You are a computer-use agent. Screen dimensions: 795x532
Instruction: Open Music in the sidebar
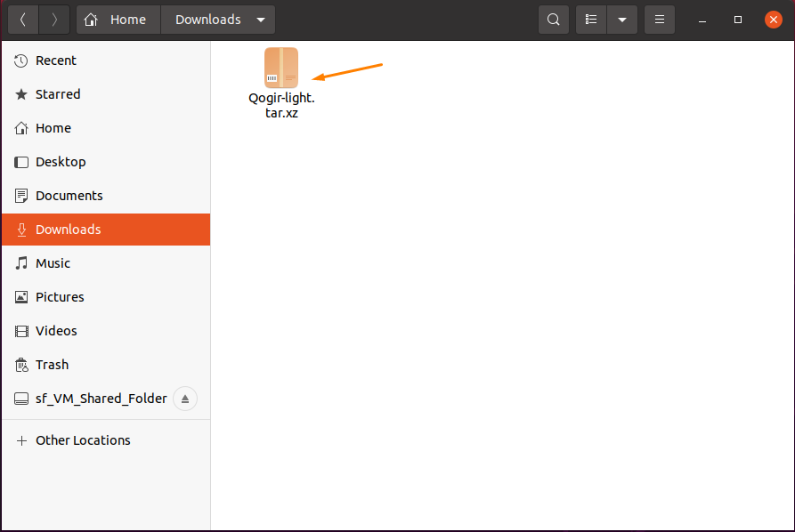106,263
